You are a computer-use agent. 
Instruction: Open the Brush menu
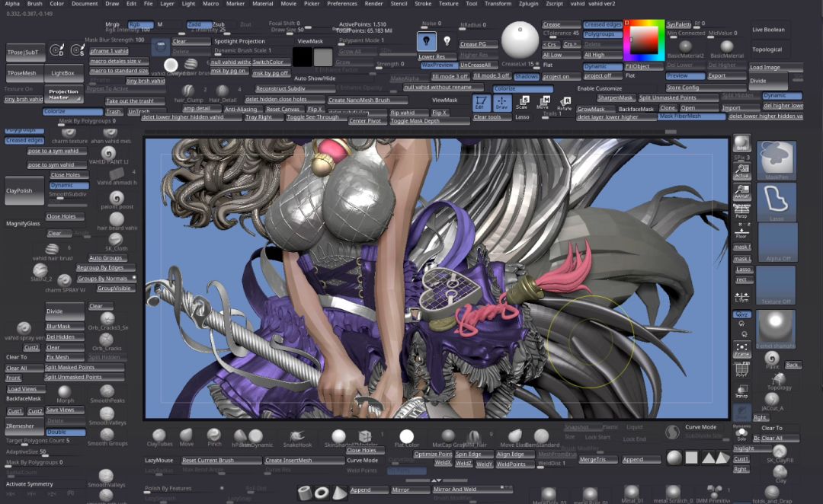click(34, 4)
